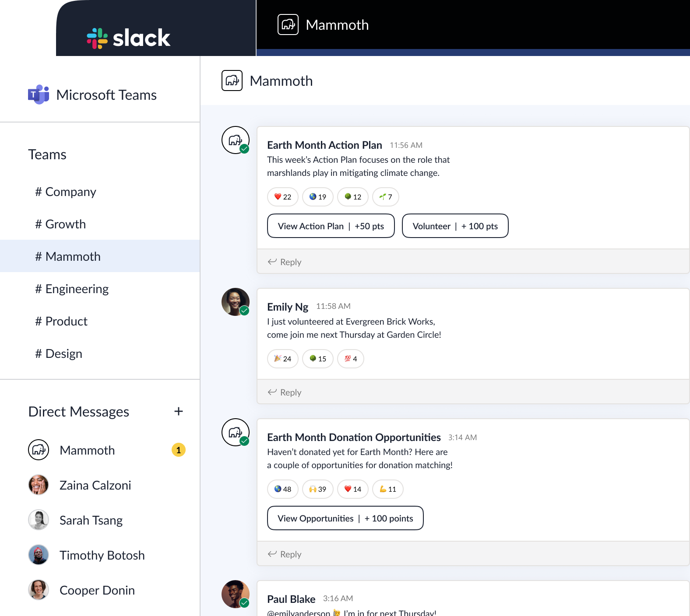Toggle flexed arm reaction with 11
690x616 pixels.
coord(388,489)
